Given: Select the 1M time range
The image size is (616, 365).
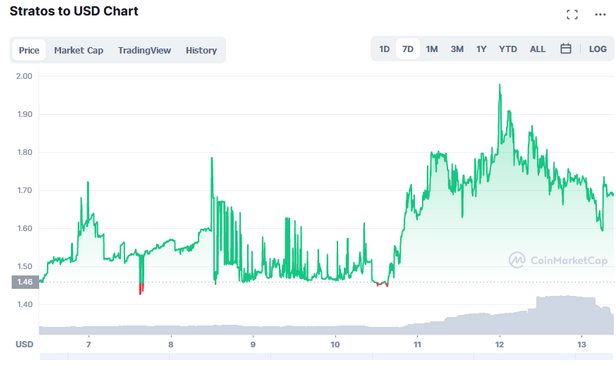Looking at the screenshot, I should coord(432,49).
